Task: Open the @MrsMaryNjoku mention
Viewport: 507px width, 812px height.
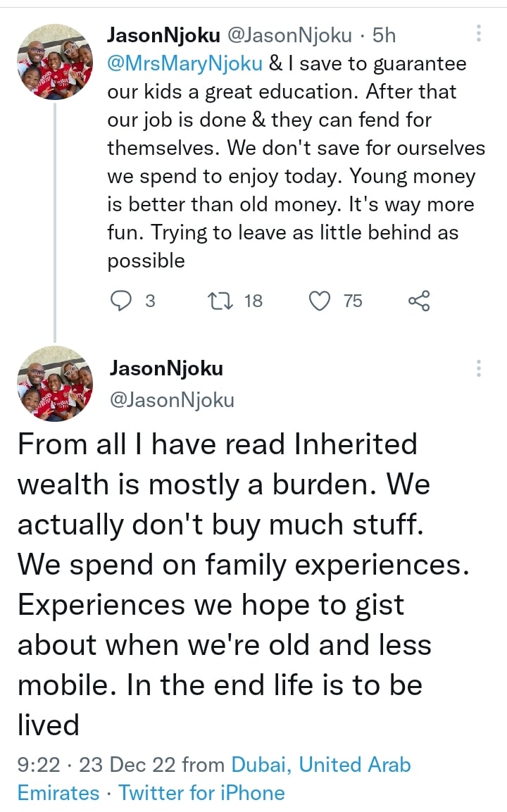Action: point(184,63)
